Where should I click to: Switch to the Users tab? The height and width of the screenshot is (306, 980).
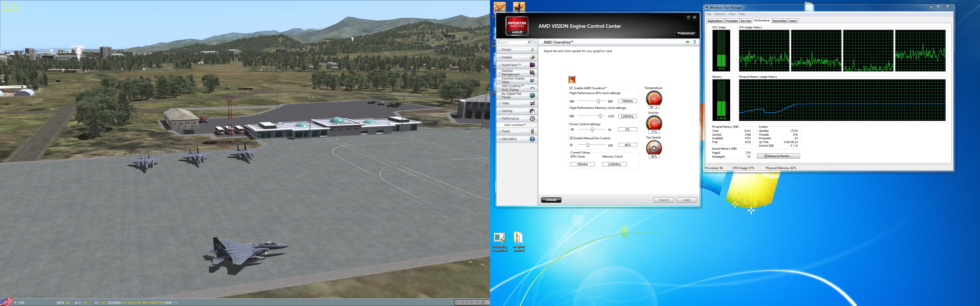click(x=793, y=21)
